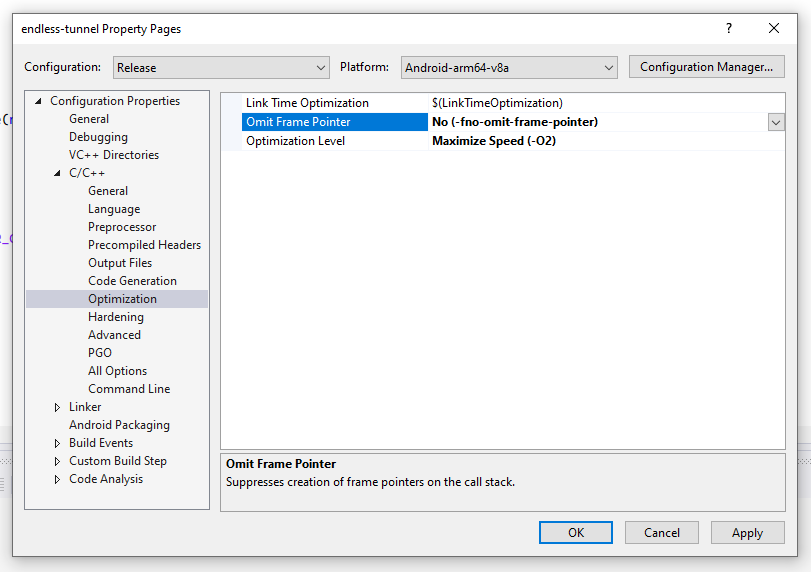
Task: Expand the Linker tree node
Action: (58, 407)
